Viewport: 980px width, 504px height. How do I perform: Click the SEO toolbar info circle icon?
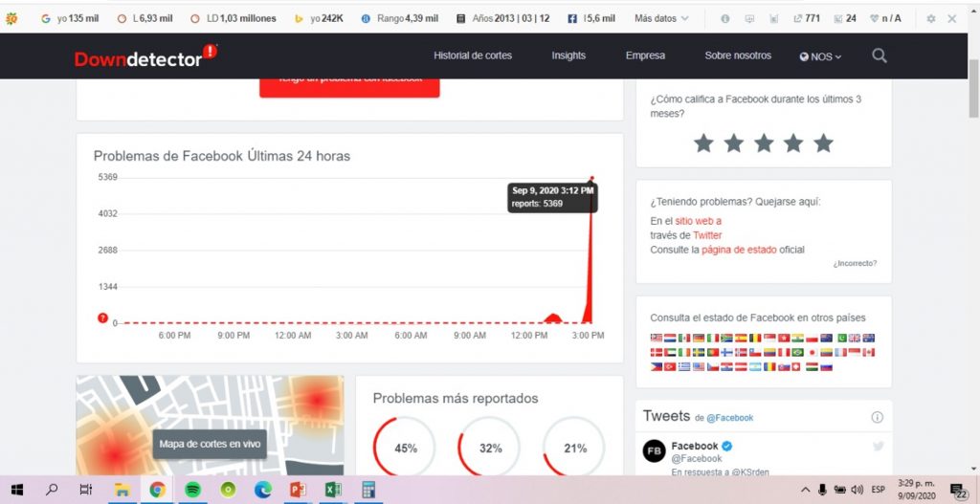(725, 19)
